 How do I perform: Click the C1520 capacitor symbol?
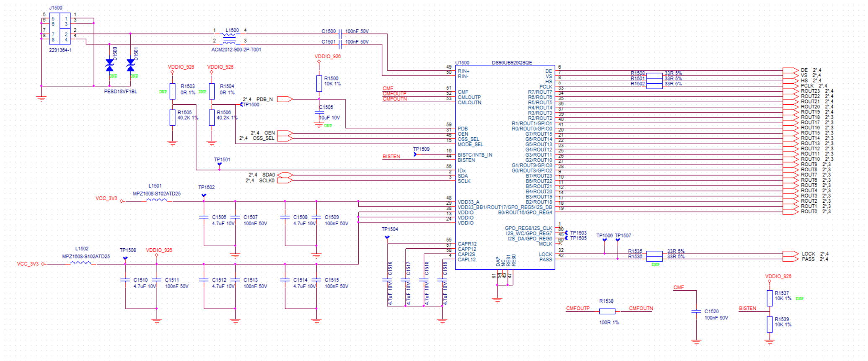[x=696, y=311]
